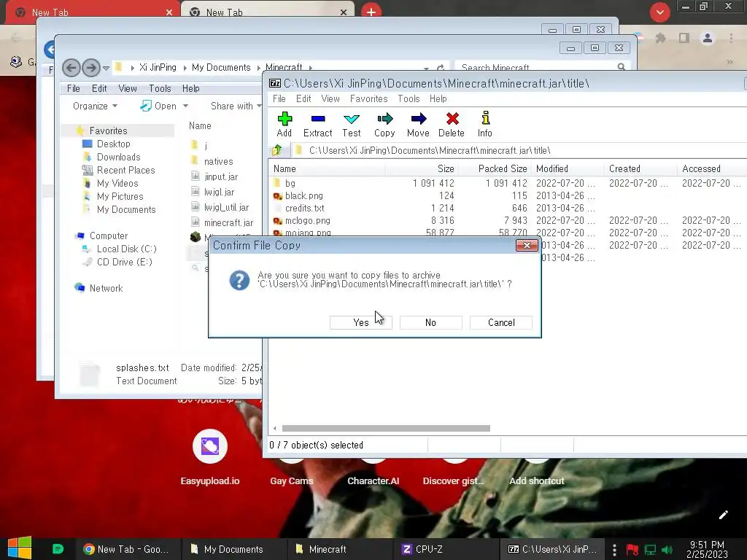Click the 7-Zip Delete button
Image resolution: width=747 pixels, height=560 pixels.
(452, 124)
